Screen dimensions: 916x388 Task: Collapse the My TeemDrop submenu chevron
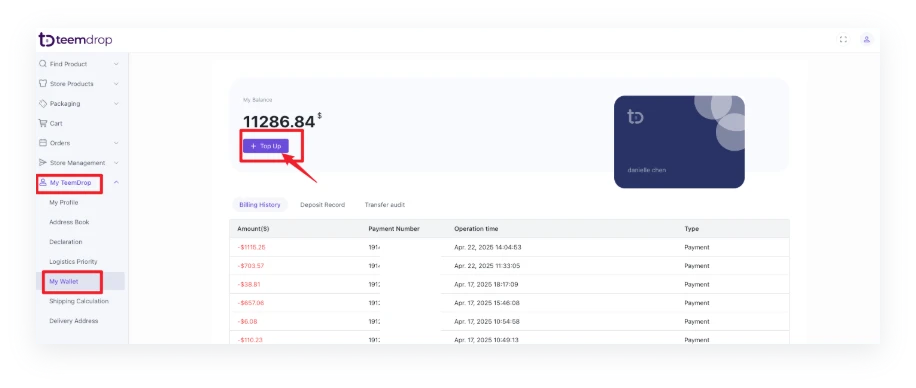116,182
